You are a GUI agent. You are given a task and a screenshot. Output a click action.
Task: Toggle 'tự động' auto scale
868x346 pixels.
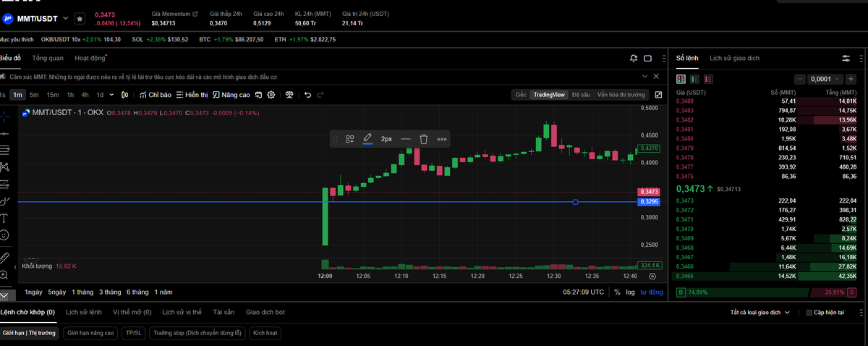pos(651,292)
